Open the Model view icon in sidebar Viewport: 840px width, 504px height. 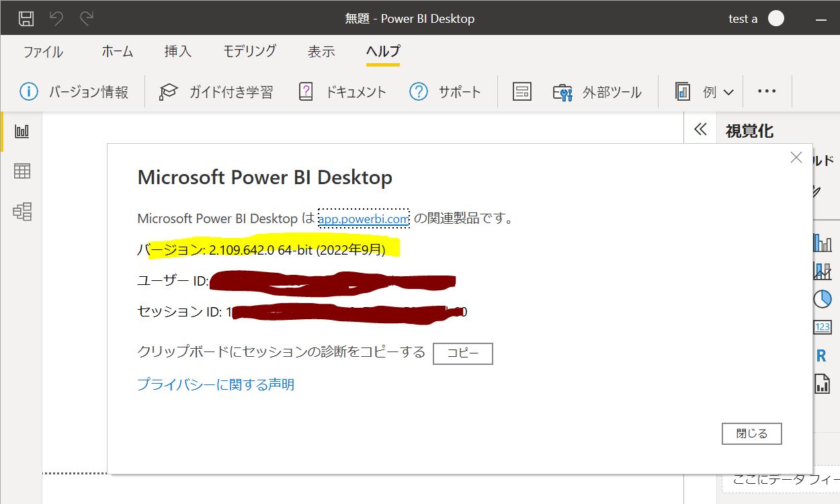pyautogui.click(x=22, y=212)
